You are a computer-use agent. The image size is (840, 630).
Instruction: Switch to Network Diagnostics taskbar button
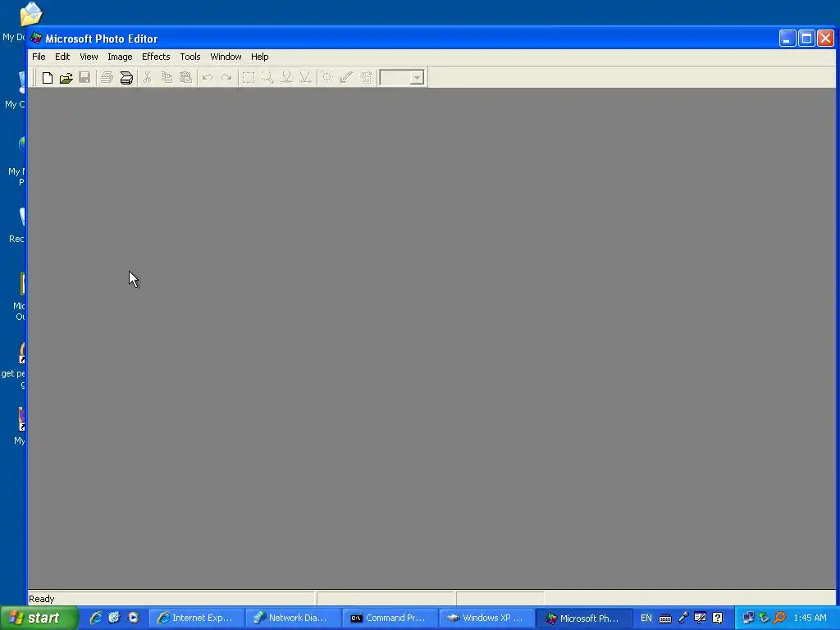click(293, 619)
